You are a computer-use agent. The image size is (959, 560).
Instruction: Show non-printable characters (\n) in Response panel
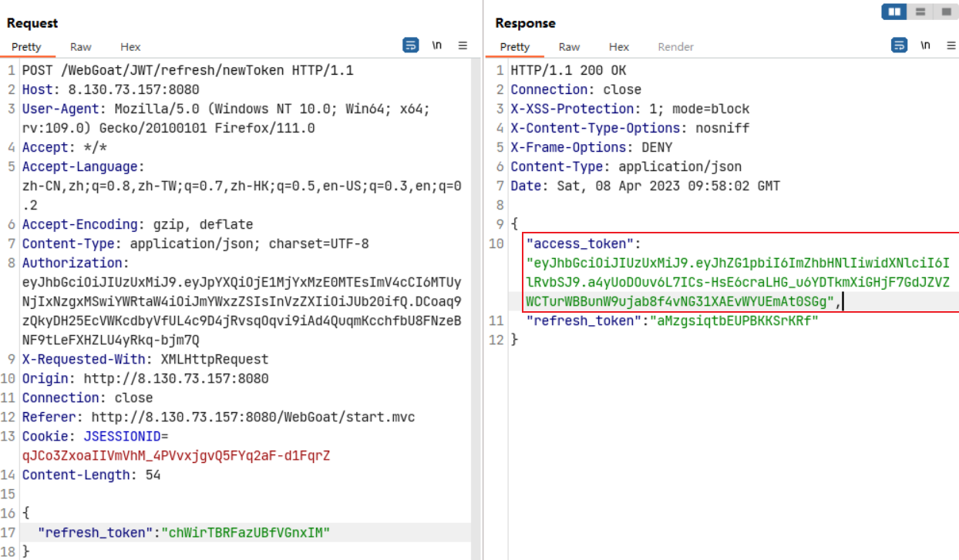click(925, 45)
